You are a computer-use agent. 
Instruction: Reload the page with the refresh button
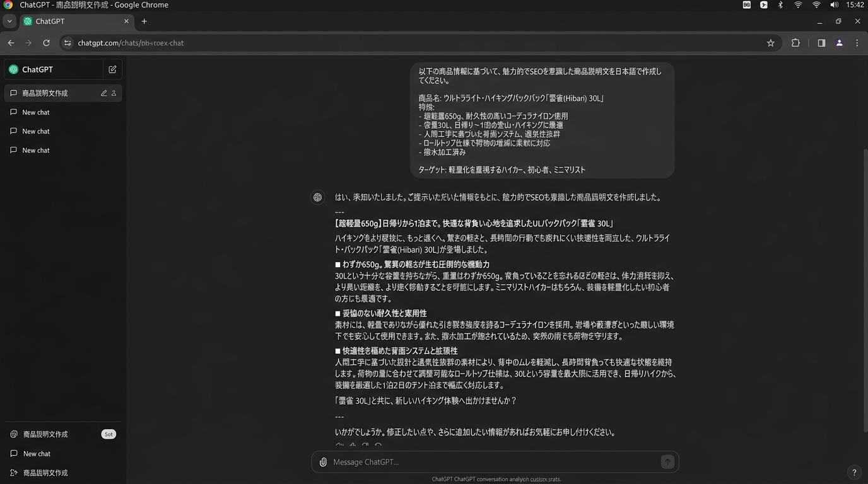[x=46, y=43]
